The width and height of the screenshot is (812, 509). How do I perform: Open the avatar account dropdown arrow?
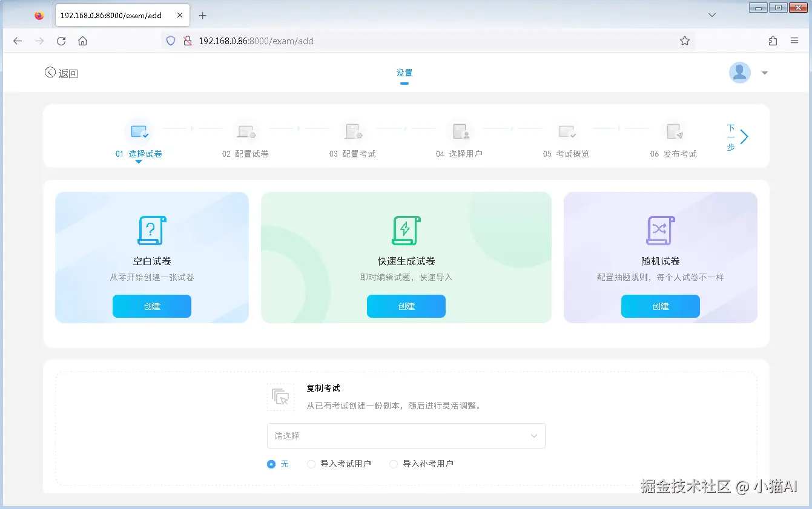[x=764, y=72]
